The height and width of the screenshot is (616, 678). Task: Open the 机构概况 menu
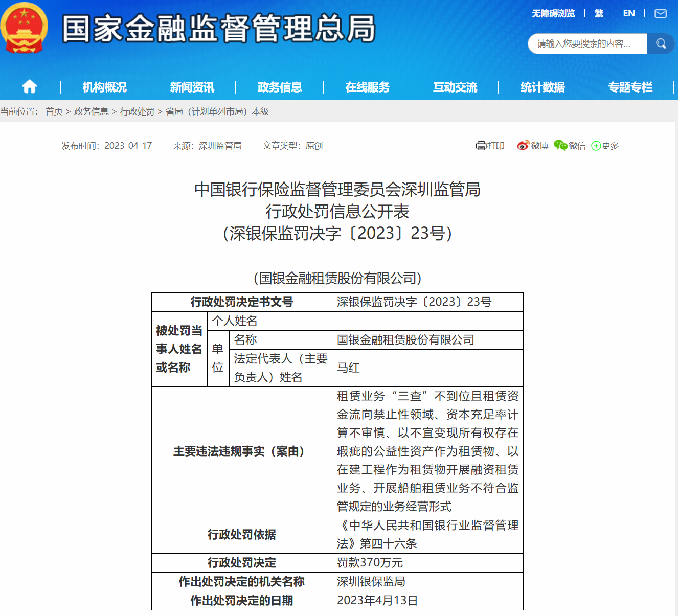click(104, 87)
